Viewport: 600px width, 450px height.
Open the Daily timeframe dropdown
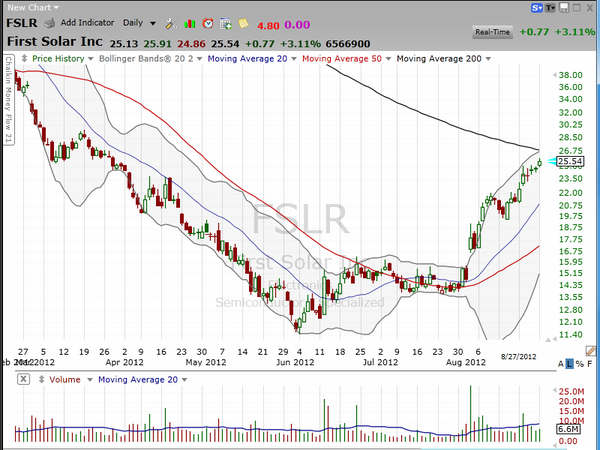[x=153, y=23]
